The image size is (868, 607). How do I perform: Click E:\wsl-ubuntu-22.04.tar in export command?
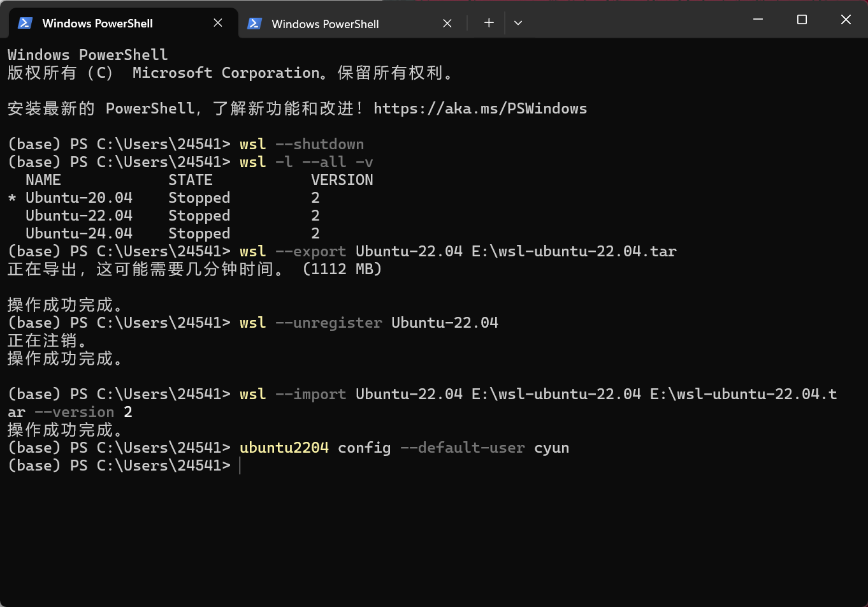pos(574,251)
